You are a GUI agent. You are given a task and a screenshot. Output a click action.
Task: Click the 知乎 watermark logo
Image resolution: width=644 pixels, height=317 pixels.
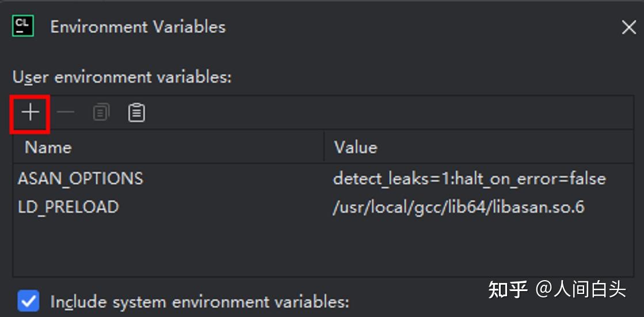coord(508,289)
